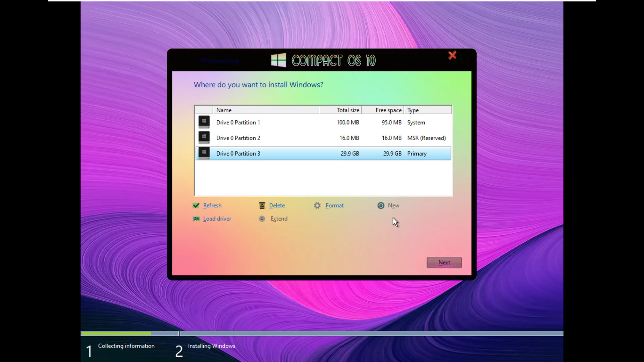Click the Installing Windows step label
This screenshot has height=362, width=644.
pyautogui.click(x=211, y=346)
